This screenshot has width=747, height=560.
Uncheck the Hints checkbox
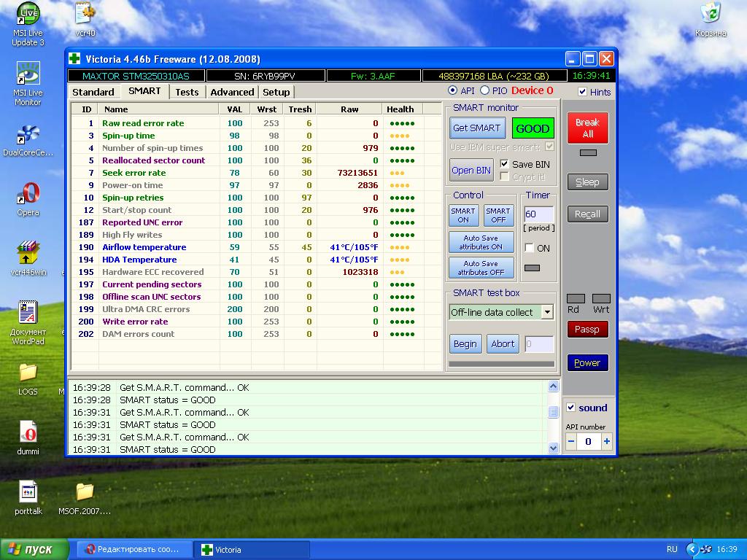pos(582,92)
